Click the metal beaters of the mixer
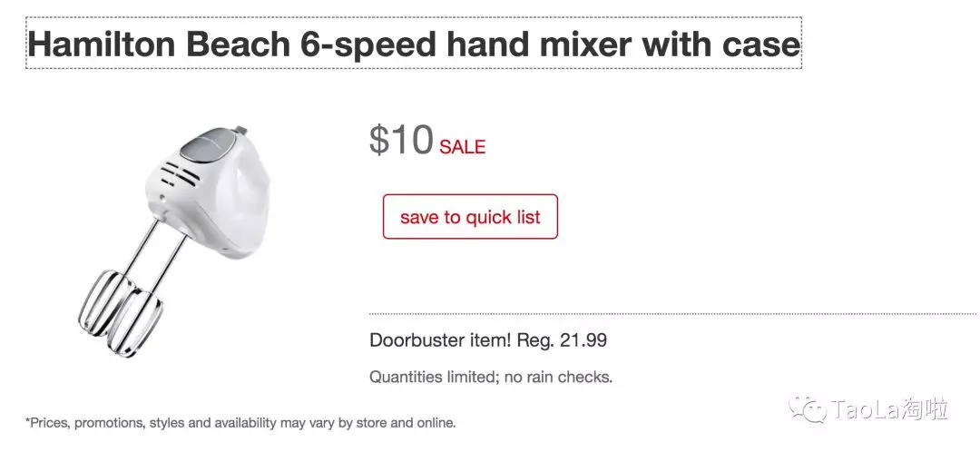Screen dimensions: 980x452 click(x=122, y=314)
